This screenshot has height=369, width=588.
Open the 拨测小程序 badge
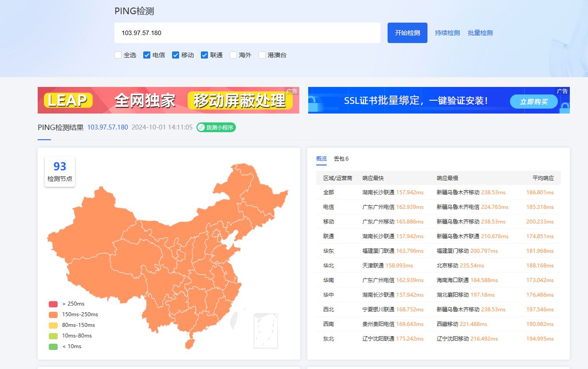216,127
